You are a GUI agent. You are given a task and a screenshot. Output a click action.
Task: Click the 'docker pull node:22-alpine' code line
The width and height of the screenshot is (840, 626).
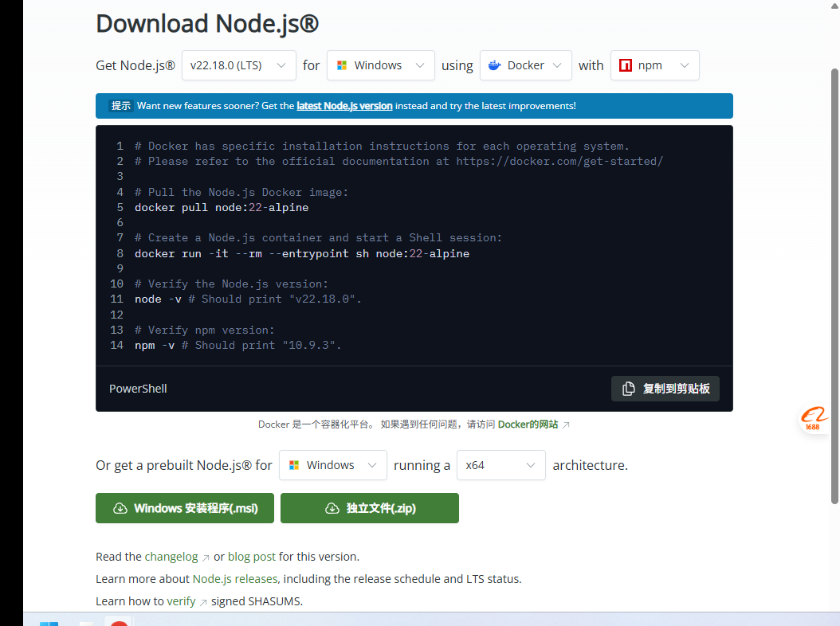(x=222, y=207)
